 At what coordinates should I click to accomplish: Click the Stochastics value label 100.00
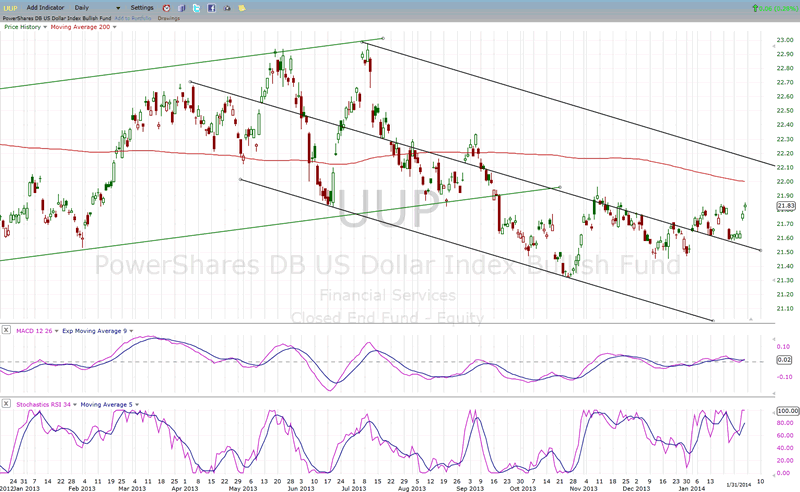pyautogui.click(x=787, y=410)
